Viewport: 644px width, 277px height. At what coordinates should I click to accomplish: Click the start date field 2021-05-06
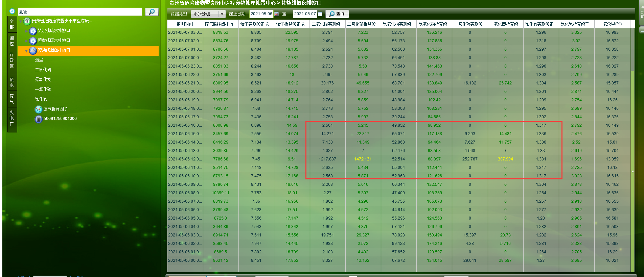pyautogui.click(x=261, y=14)
